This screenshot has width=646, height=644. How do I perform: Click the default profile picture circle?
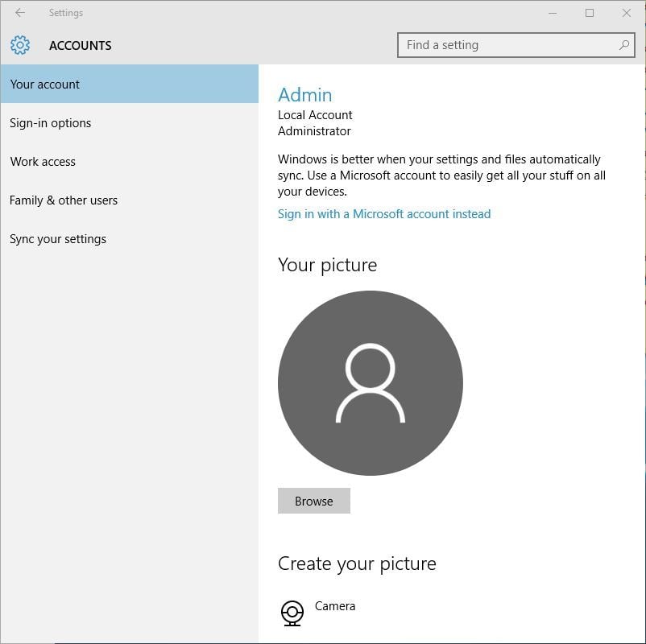(x=371, y=383)
